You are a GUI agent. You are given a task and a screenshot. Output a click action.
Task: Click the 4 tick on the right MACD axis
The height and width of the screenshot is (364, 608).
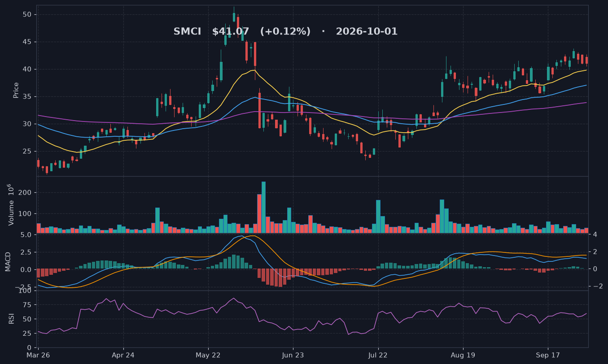(595, 234)
